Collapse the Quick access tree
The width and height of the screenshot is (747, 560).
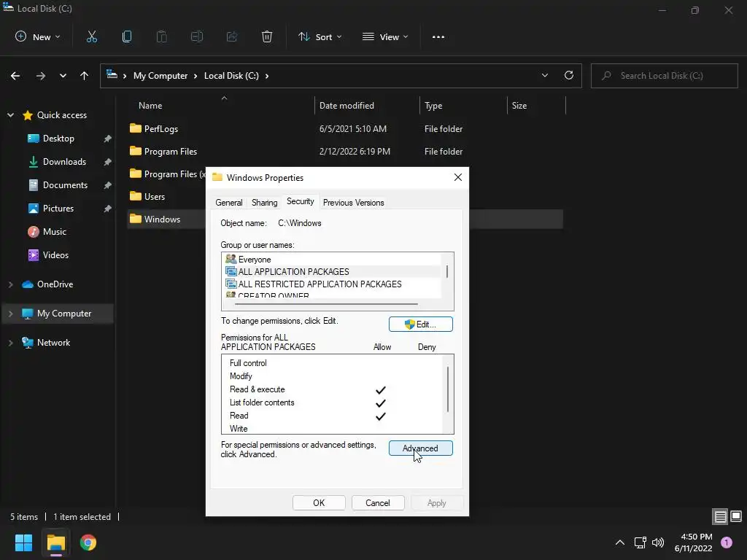pyautogui.click(x=10, y=114)
